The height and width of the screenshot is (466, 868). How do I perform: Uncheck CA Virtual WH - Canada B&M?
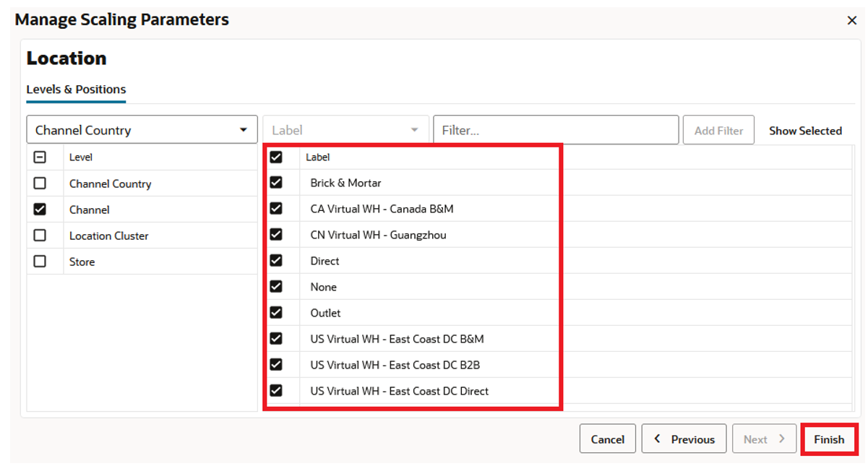pyautogui.click(x=276, y=208)
